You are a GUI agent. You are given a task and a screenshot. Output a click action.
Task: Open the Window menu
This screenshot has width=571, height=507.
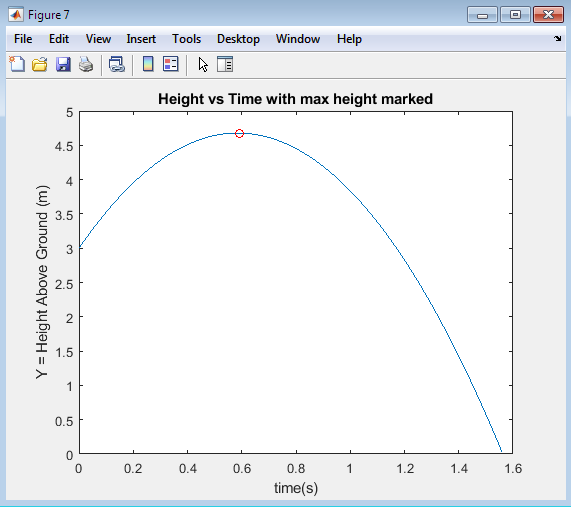(298, 39)
